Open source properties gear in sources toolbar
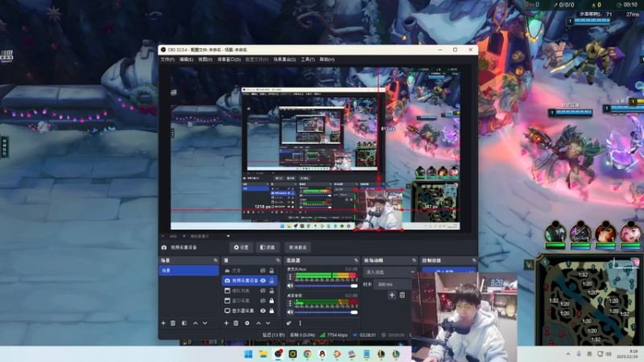This screenshot has height=362, width=644. coord(247,323)
